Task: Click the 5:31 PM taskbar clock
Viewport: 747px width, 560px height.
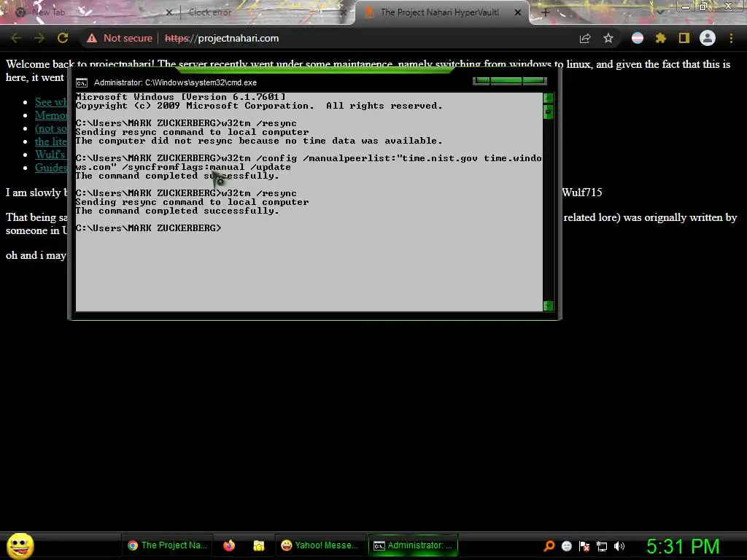Action: click(683, 546)
